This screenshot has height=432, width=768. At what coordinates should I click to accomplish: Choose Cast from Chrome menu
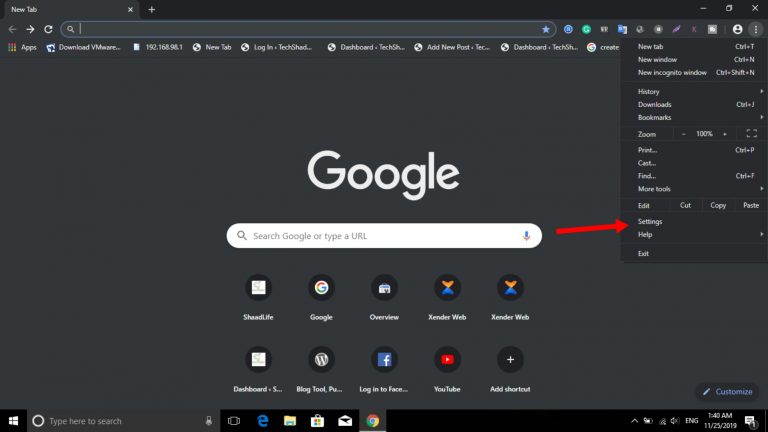coord(695,163)
